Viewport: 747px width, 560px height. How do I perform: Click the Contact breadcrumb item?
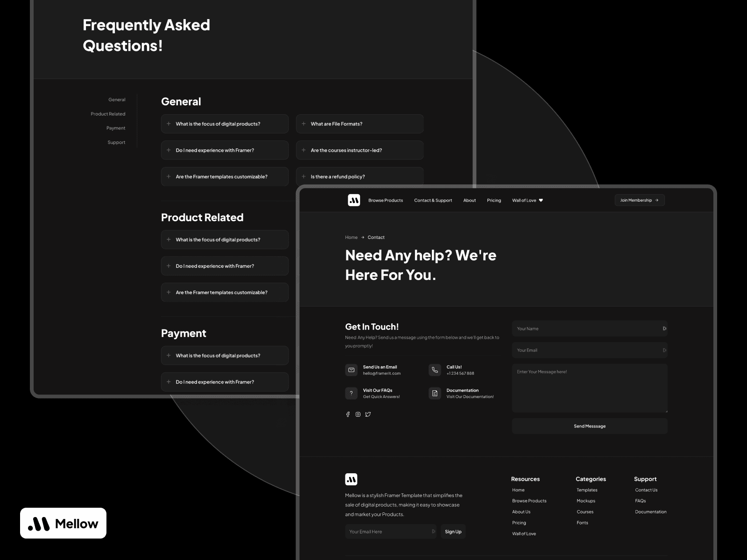pyautogui.click(x=376, y=238)
